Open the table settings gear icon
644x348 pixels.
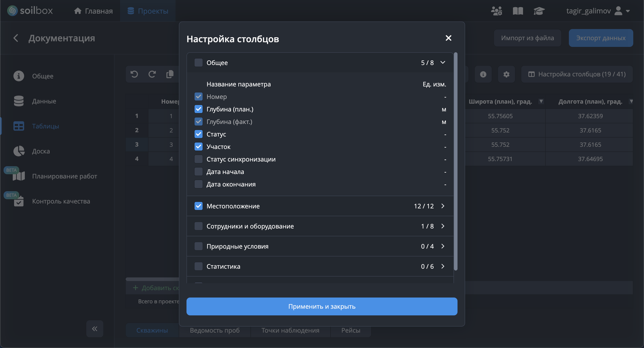tap(506, 74)
